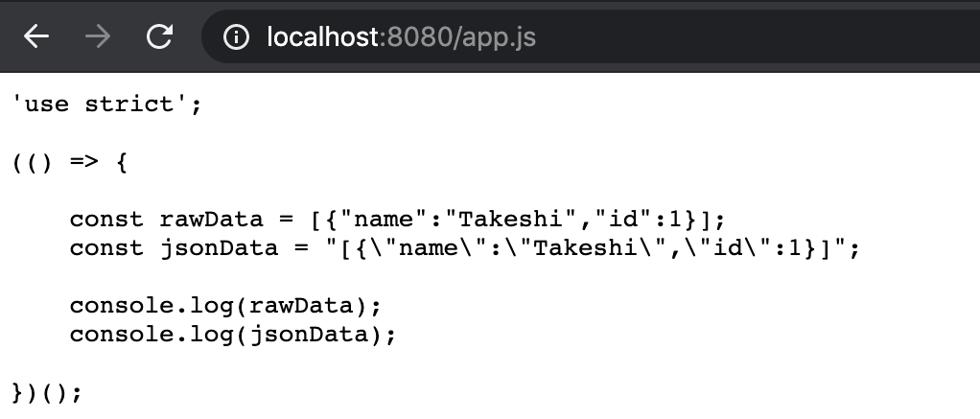Click the forward navigation arrow
980x419 pixels.
coord(97,36)
